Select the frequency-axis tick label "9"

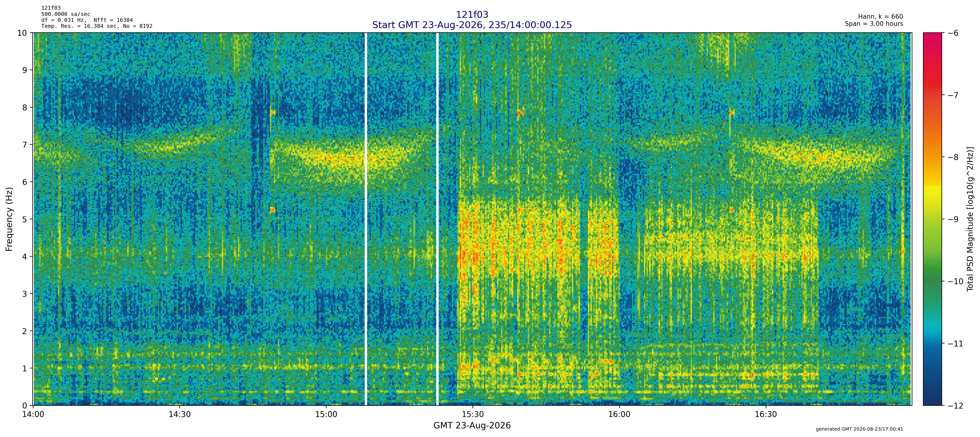coord(25,70)
